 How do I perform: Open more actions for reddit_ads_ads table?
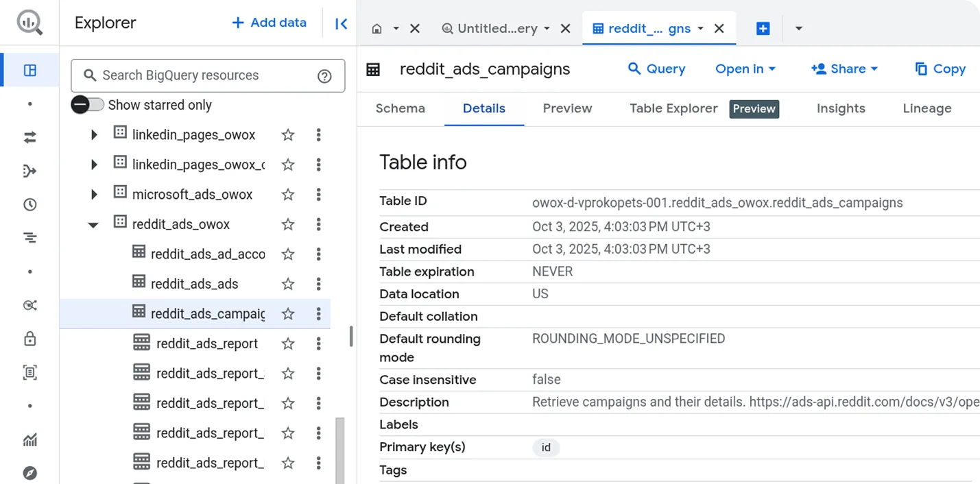[x=318, y=284]
